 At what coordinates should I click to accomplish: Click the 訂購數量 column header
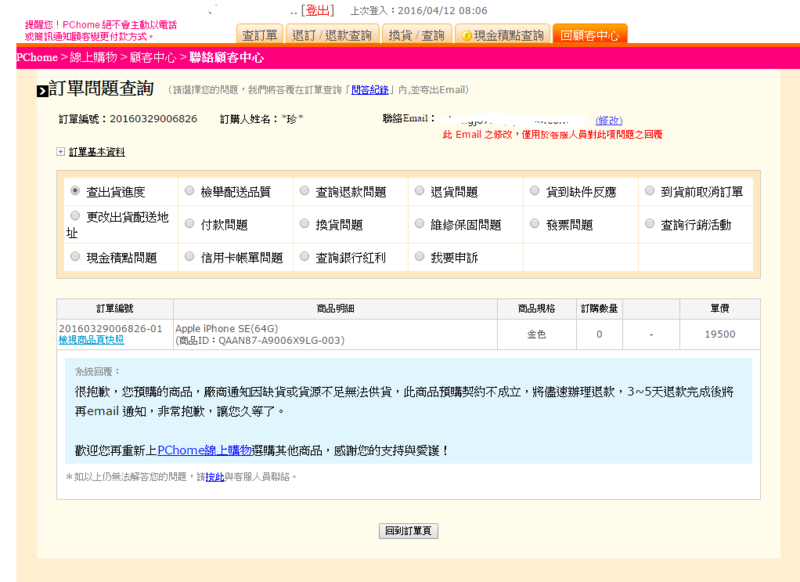pyautogui.click(x=599, y=309)
